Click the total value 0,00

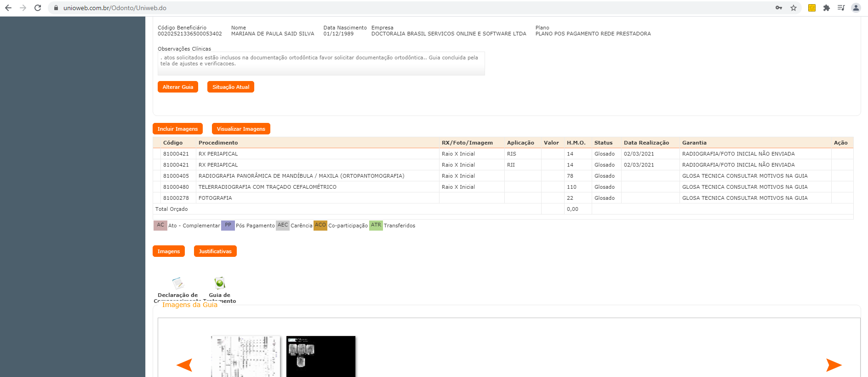[572, 209]
